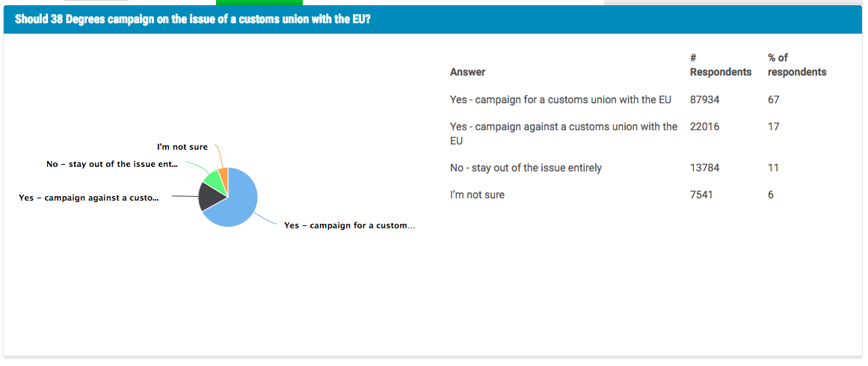Click the blue pie chart slice
The width and height of the screenshot is (868, 366).
pos(238,204)
